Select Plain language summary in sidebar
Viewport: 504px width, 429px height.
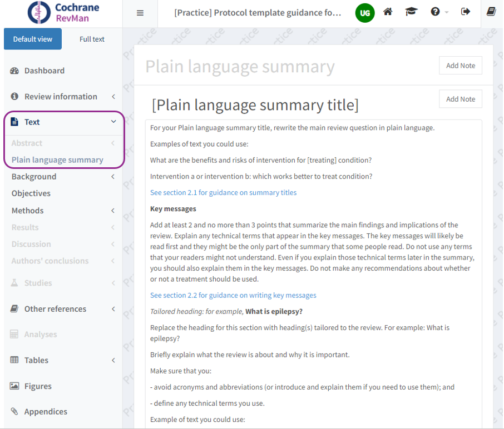click(x=57, y=159)
